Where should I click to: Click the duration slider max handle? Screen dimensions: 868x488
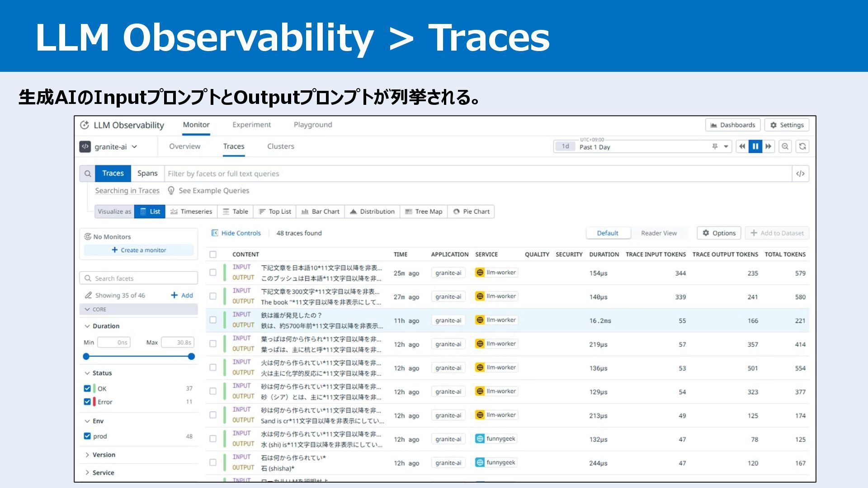(191, 357)
